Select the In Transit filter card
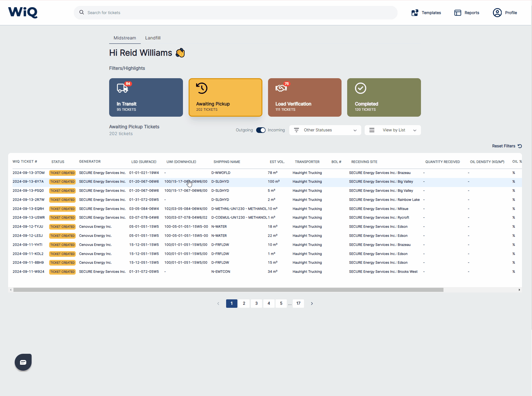Viewport: 532px width, 396px height. (146, 97)
